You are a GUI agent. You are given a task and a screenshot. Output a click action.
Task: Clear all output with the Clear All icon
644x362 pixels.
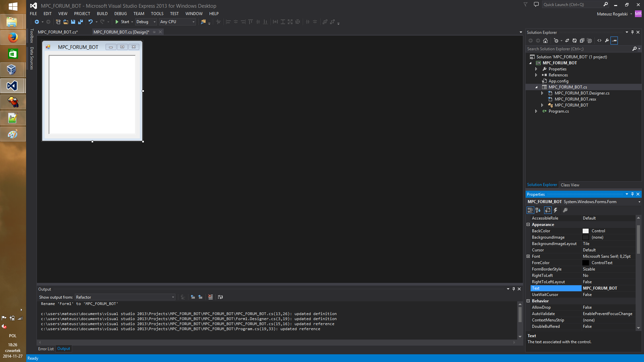point(210,297)
